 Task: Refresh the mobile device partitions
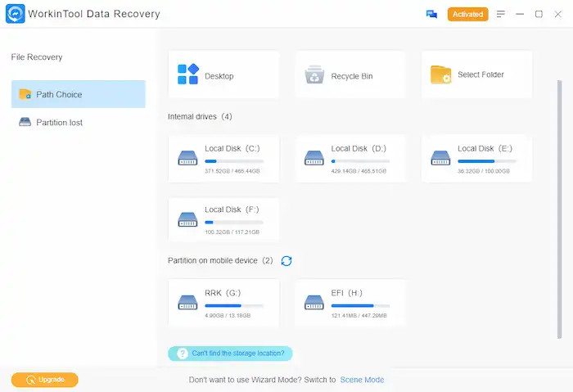pos(286,261)
